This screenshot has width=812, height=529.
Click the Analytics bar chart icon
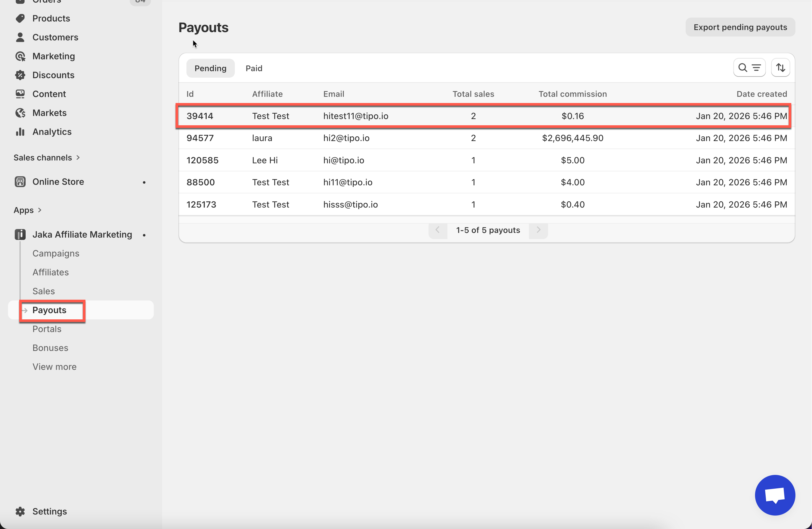pos(20,132)
